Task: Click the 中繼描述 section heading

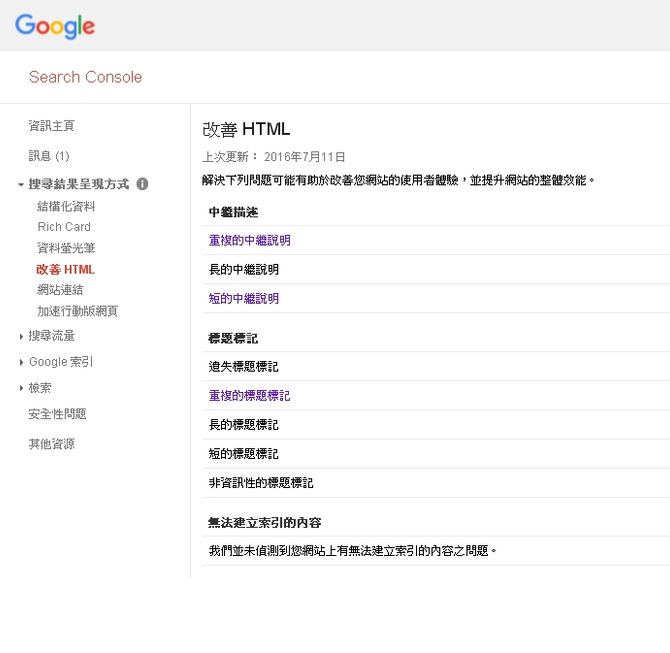Action: pos(233,212)
